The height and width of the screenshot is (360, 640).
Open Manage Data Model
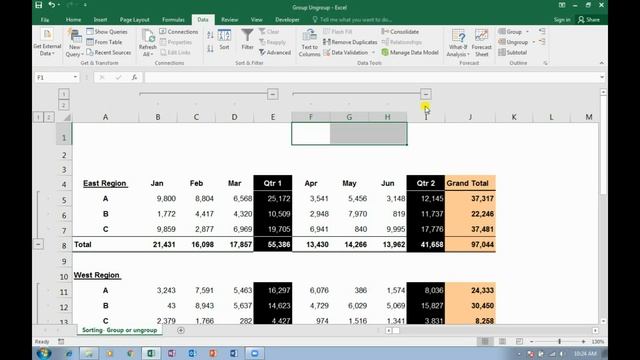pyautogui.click(x=410, y=53)
